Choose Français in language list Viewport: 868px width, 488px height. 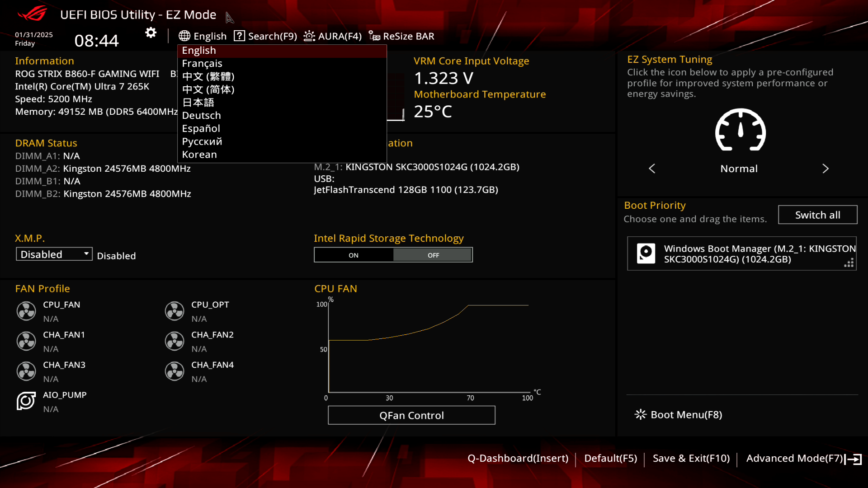coord(202,64)
